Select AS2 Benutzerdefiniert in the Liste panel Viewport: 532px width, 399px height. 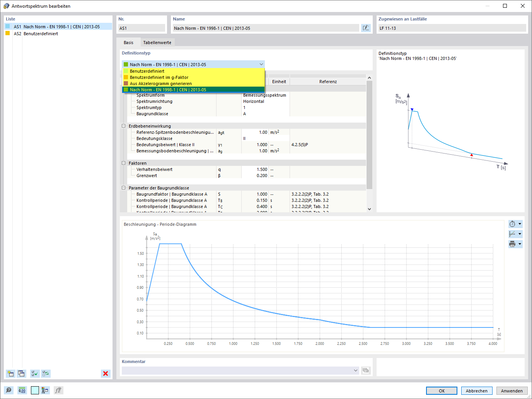[x=58, y=34]
